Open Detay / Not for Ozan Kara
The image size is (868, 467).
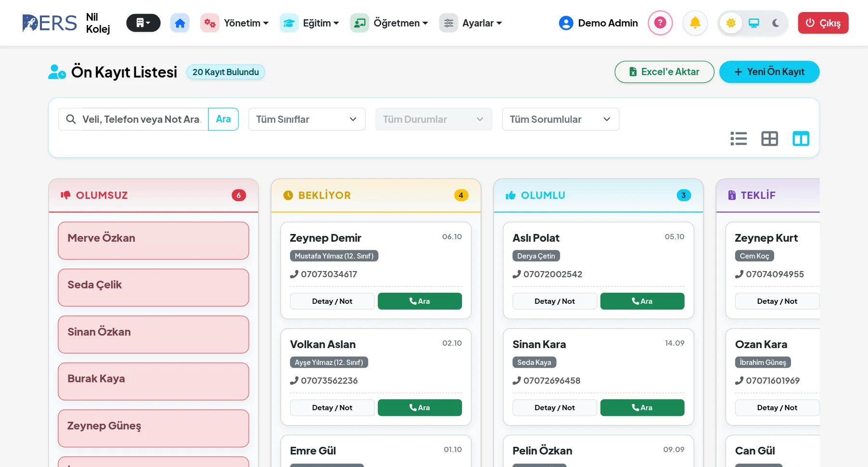tap(777, 407)
